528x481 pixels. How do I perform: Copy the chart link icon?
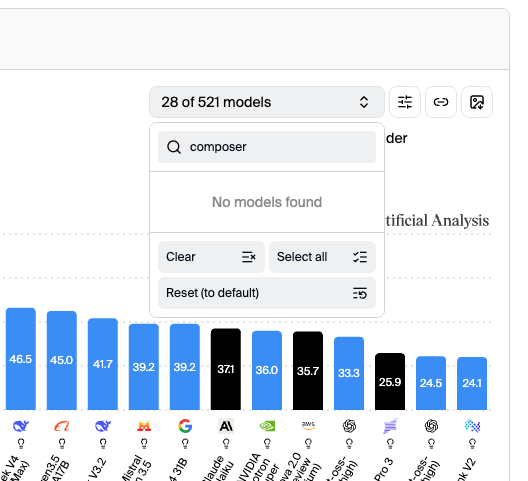click(x=441, y=102)
